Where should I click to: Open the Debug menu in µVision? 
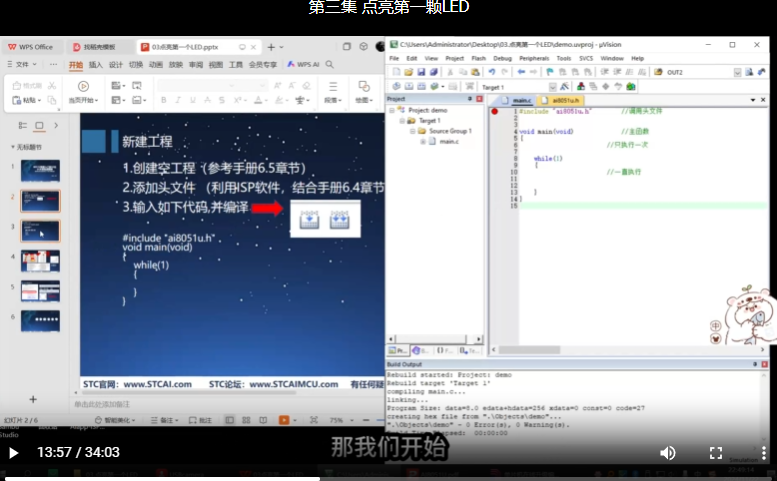click(502, 58)
